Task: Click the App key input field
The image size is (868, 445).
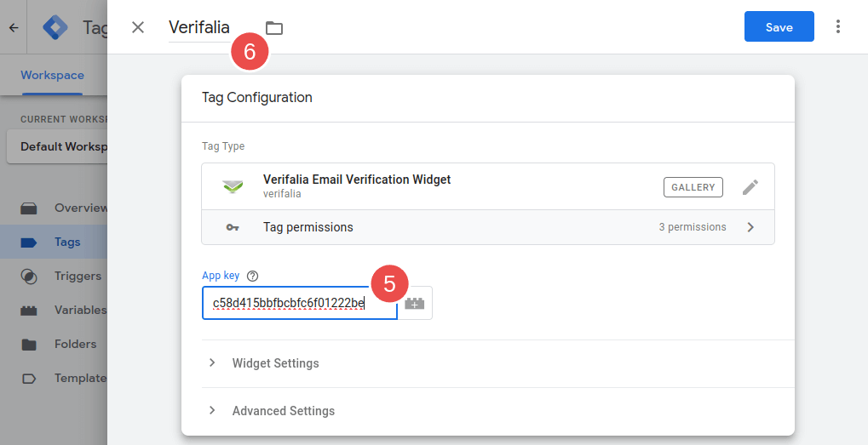Action: (300, 303)
